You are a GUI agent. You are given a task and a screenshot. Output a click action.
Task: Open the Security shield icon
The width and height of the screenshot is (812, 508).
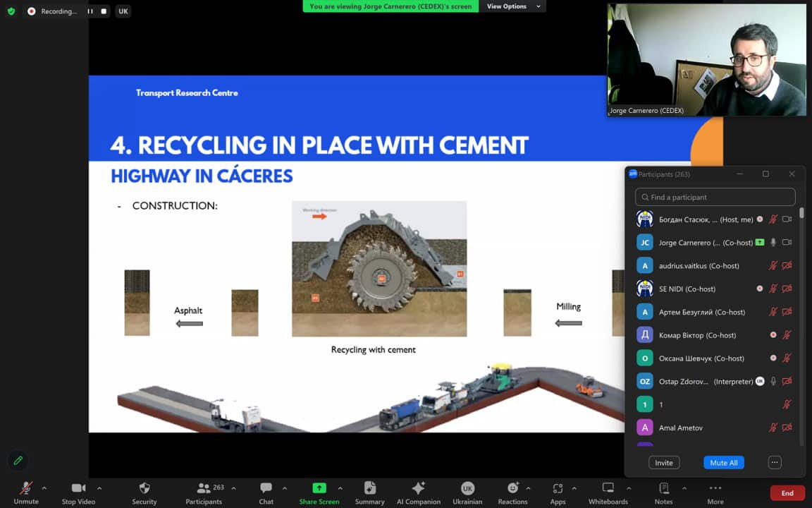click(144, 492)
